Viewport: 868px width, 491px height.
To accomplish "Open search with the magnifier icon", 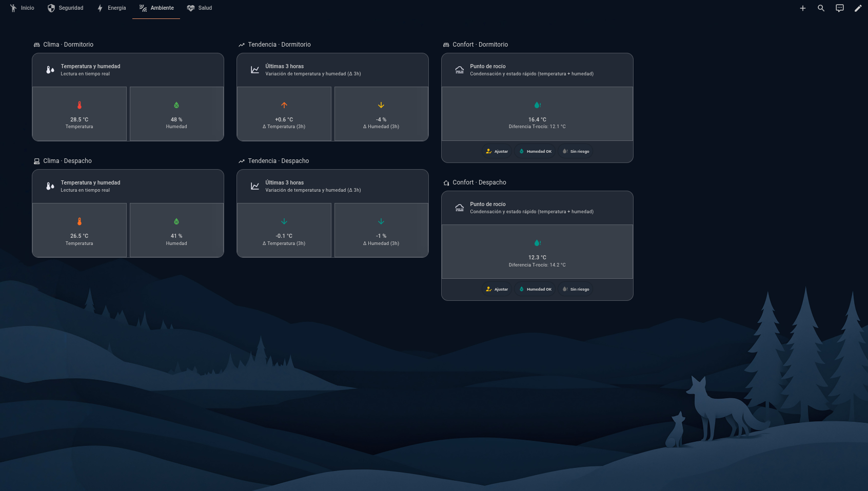I will click(821, 8).
